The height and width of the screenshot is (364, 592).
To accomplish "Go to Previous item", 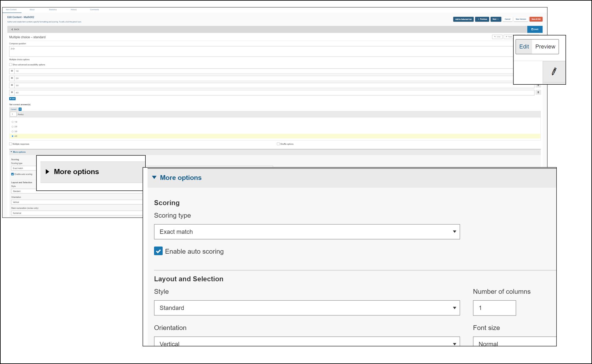I will (482, 19).
